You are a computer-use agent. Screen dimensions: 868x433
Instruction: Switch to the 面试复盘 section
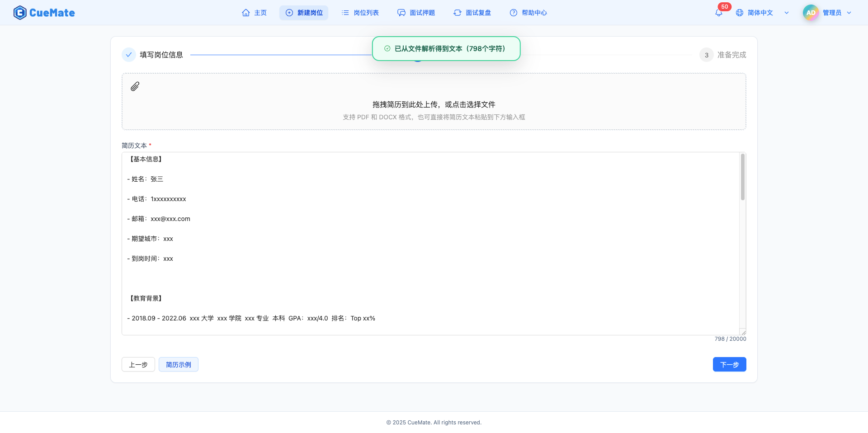[x=472, y=13]
